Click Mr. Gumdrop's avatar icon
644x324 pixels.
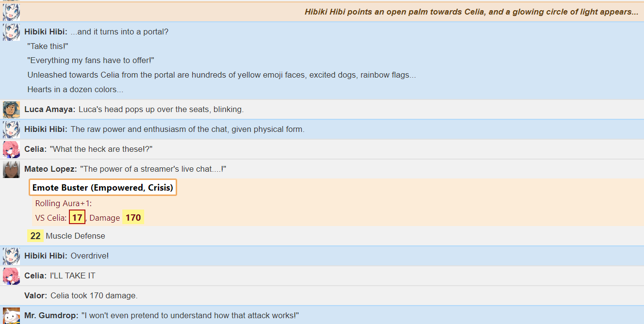(x=11, y=316)
